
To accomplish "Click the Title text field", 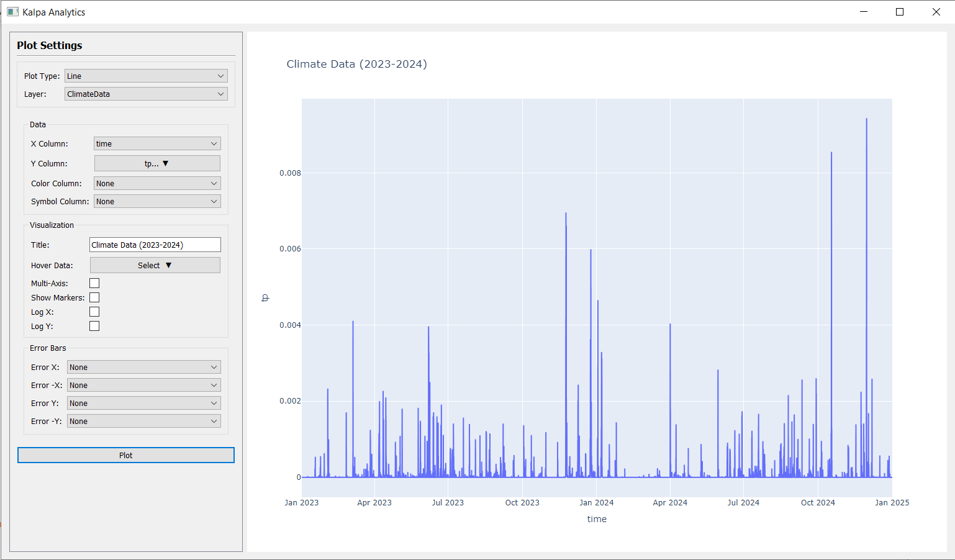I will pos(155,245).
